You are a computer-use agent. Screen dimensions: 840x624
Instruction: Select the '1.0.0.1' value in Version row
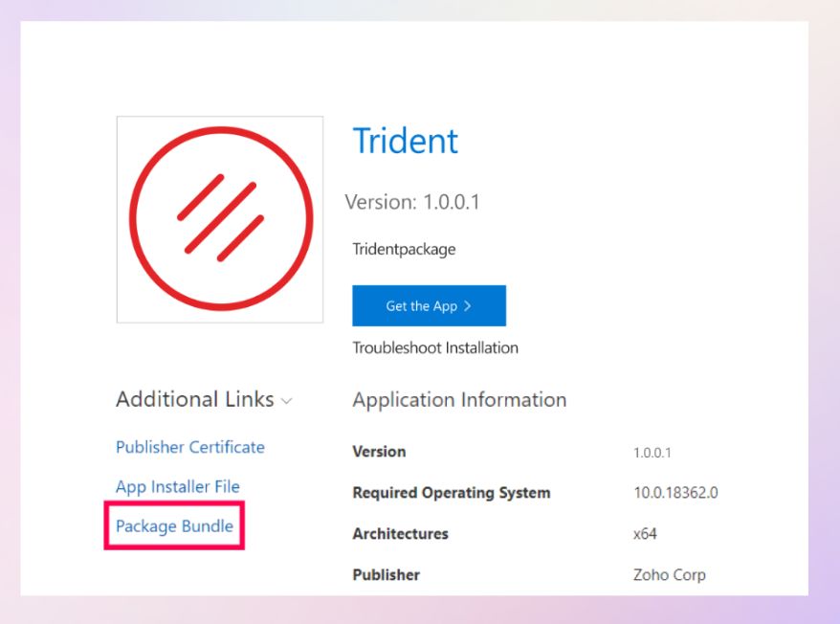tap(652, 453)
